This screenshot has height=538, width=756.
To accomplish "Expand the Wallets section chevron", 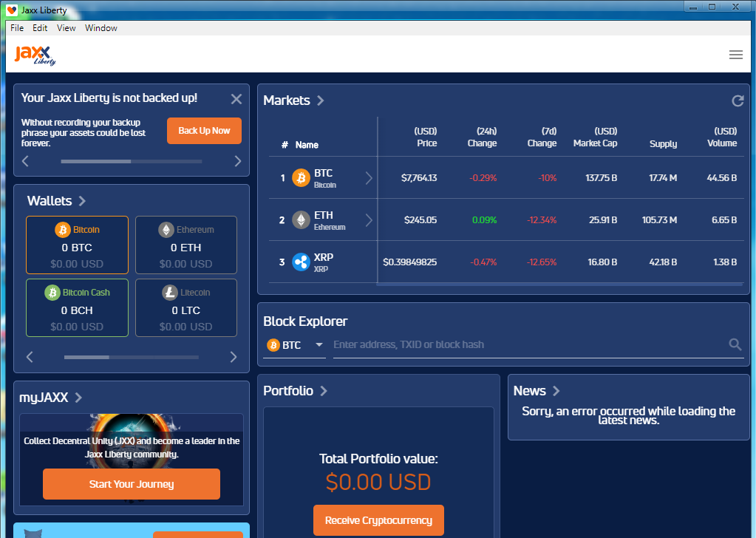I will coord(82,201).
